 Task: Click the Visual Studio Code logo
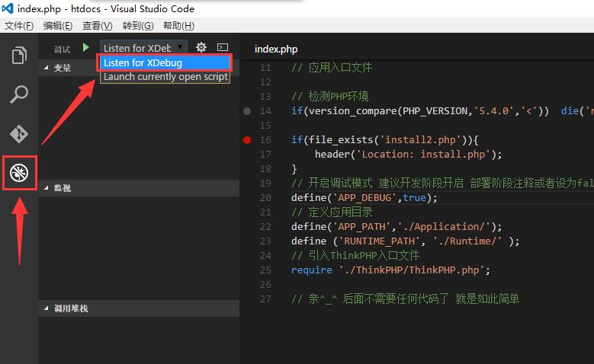[8, 8]
